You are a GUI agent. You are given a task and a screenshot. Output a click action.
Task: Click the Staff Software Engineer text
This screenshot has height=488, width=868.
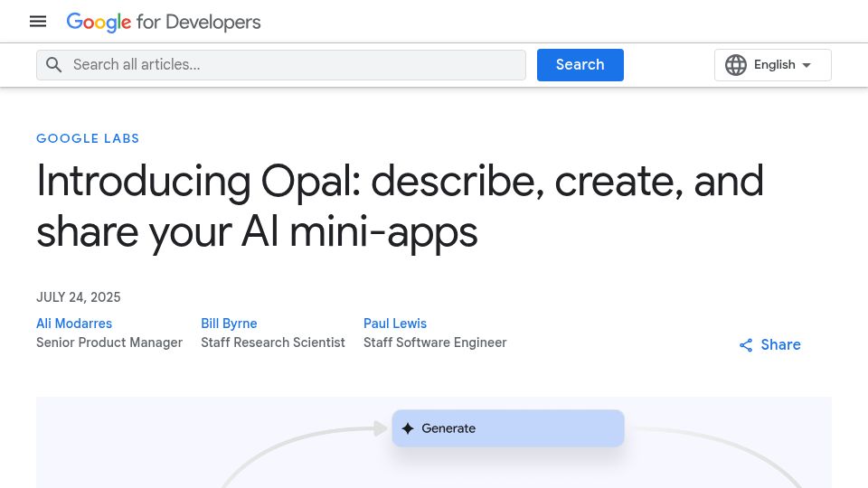[435, 343]
